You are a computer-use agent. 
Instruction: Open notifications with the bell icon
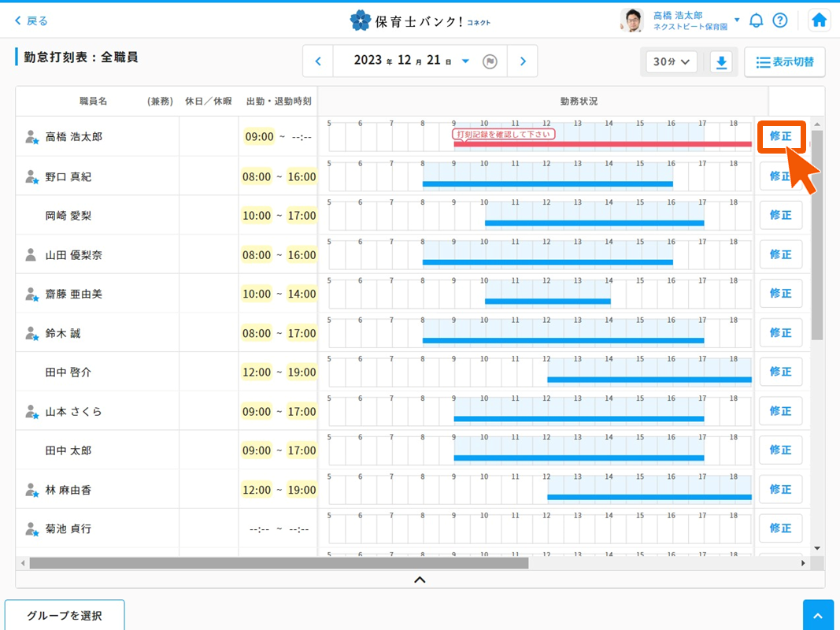coord(757,20)
